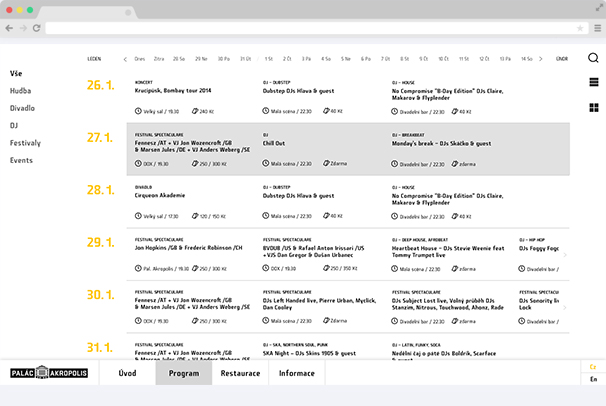The image size is (606, 406).
Task: Advance dates with right chevron
Action: pyautogui.click(x=542, y=59)
